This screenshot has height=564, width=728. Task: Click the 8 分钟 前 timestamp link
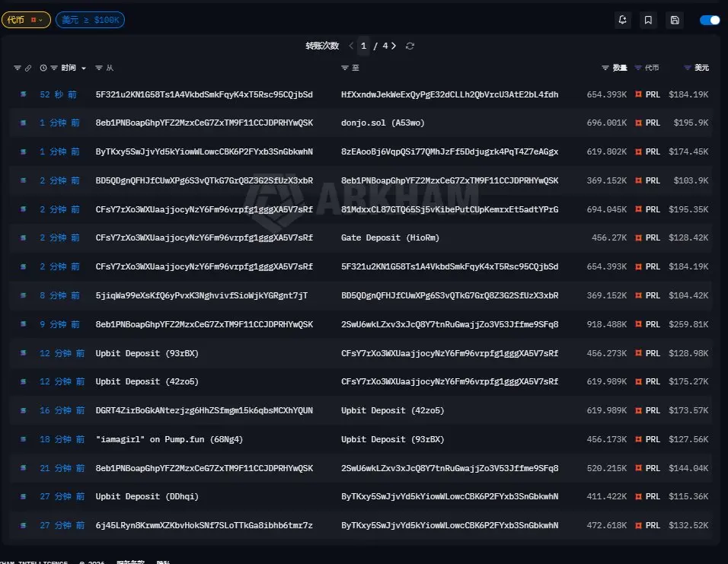pyautogui.click(x=59, y=295)
